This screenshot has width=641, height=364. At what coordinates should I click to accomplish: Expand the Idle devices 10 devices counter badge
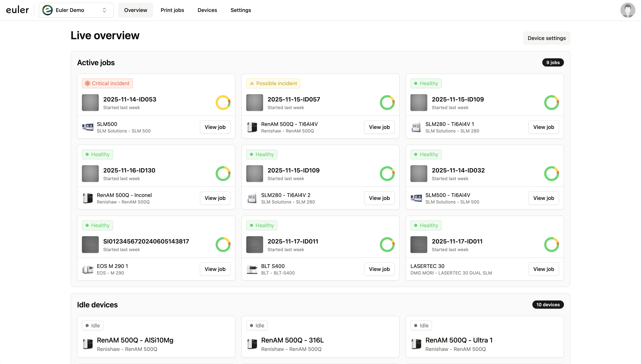(548, 305)
